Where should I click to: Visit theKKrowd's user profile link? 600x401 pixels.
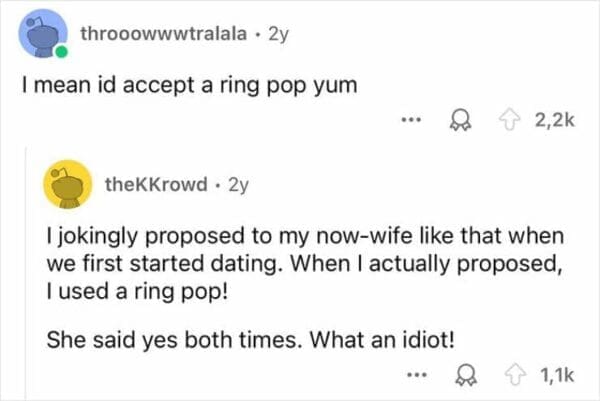[156, 184]
